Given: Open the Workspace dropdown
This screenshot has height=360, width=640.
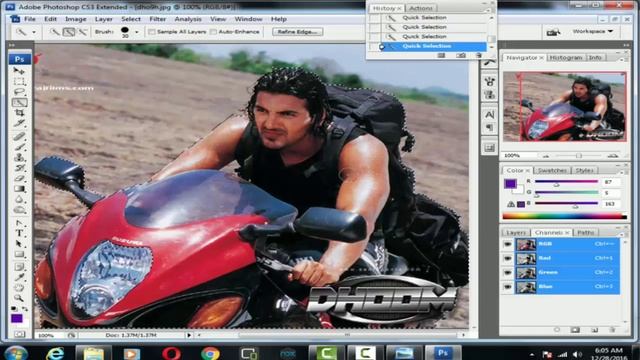Looking at the screenshot, I should click(593, 31).
